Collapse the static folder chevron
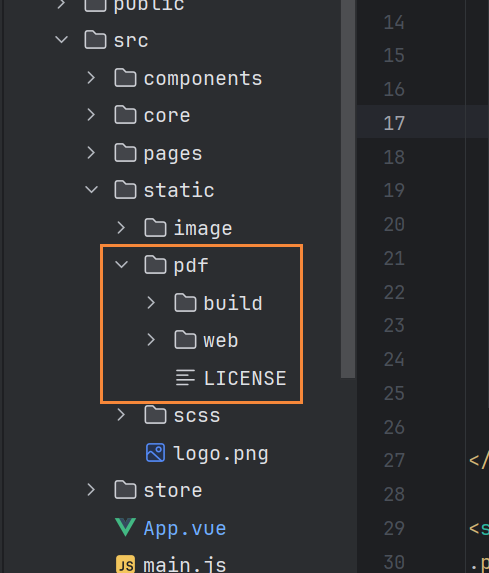489x573 pixels. (x=91, y=189)
